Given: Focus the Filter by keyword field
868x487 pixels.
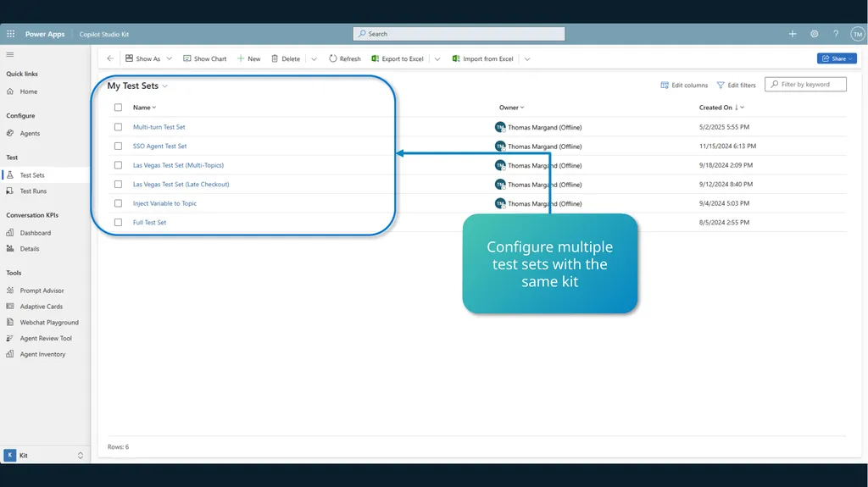Looking at the screenshot, I should coord(805,84).
